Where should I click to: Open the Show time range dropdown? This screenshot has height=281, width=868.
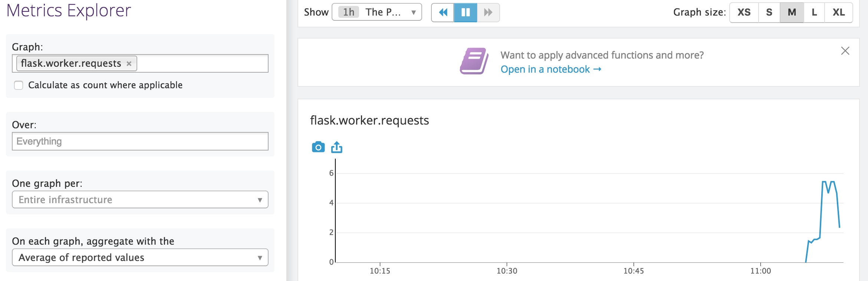click(377, 12)
